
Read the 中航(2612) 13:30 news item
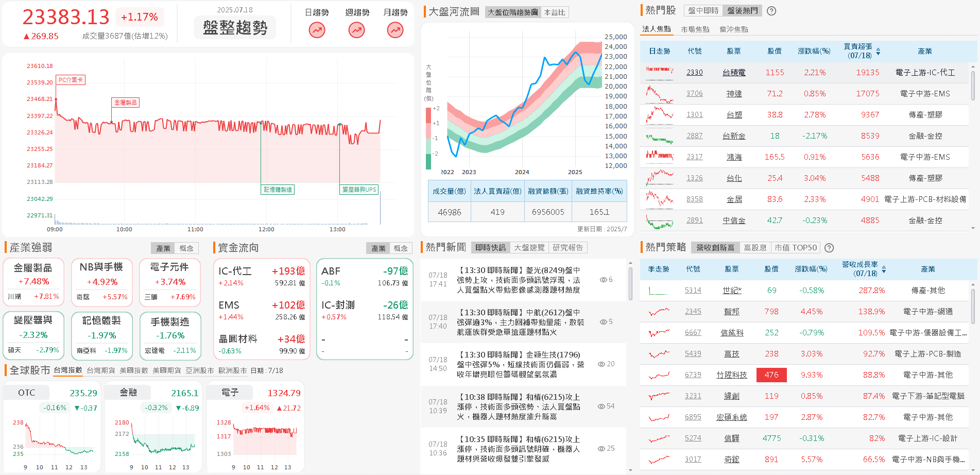[x=523, y=322]
